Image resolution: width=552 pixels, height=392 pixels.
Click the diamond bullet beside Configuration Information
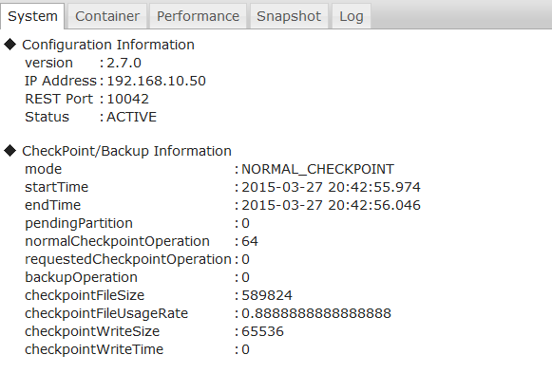point(10,45)
